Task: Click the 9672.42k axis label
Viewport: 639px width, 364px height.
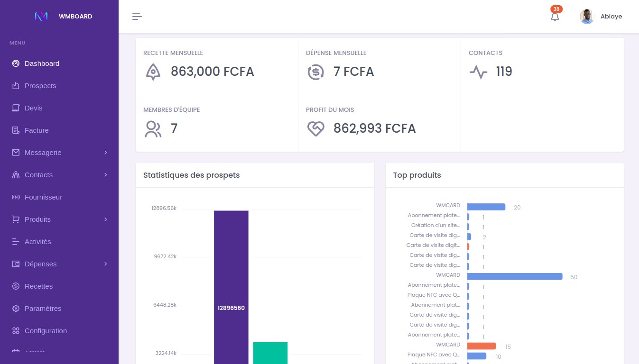Action: tap(165, 256)
